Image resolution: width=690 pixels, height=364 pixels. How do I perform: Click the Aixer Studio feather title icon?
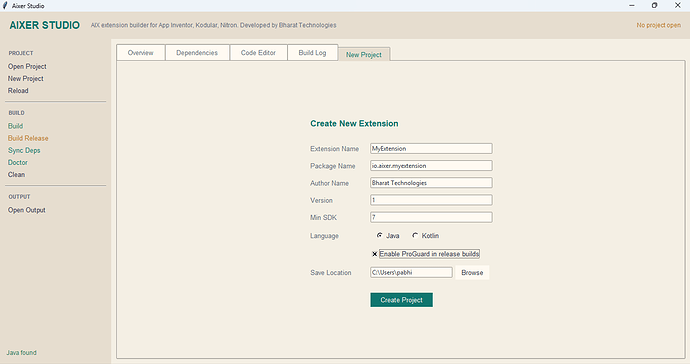[5, 6]
